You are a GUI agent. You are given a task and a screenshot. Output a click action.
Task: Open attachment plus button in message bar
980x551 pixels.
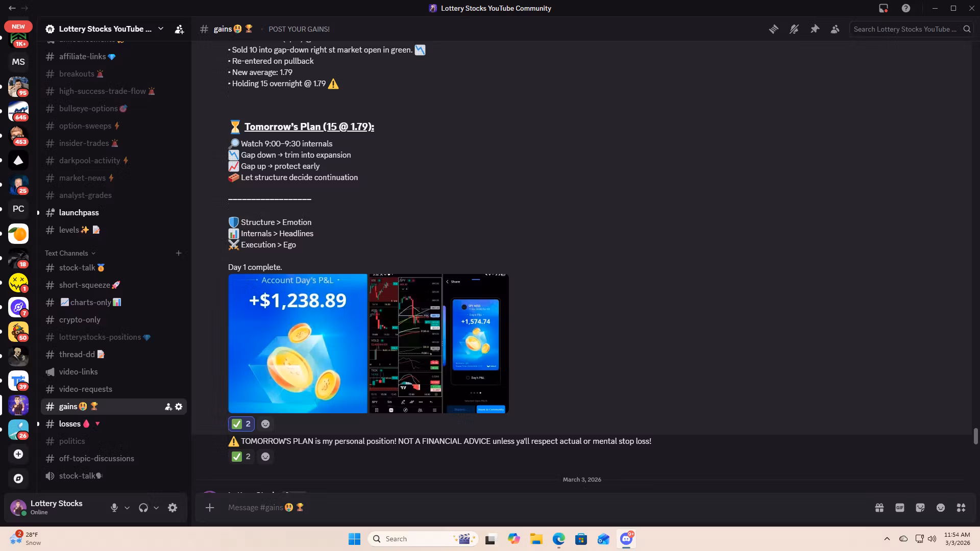click(x=210, y=508)
